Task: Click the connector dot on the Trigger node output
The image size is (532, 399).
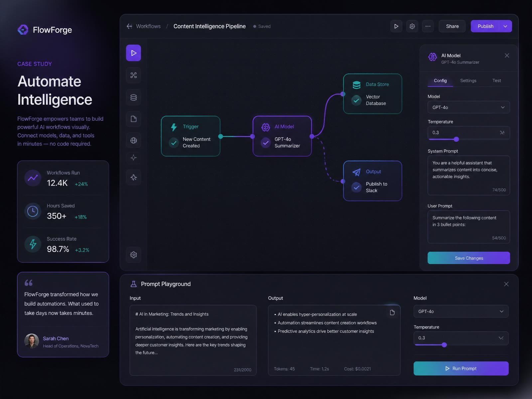Action: coord(220,136)
